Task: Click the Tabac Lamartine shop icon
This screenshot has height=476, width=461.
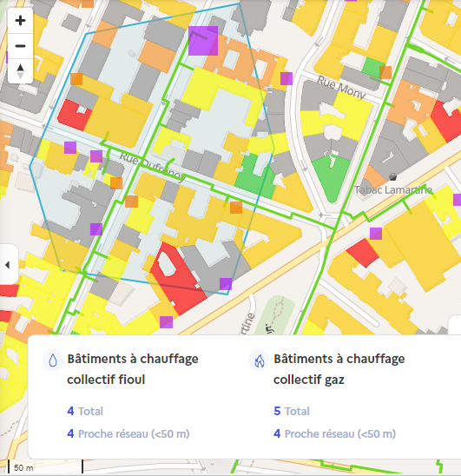Action: (x=392, y=176)
